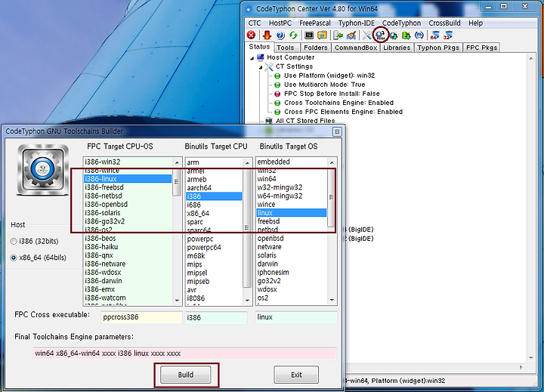This screenshot has width=544, height=392.
Task: Click the globe with green arrow icon
Action: [x=394, y=35]
